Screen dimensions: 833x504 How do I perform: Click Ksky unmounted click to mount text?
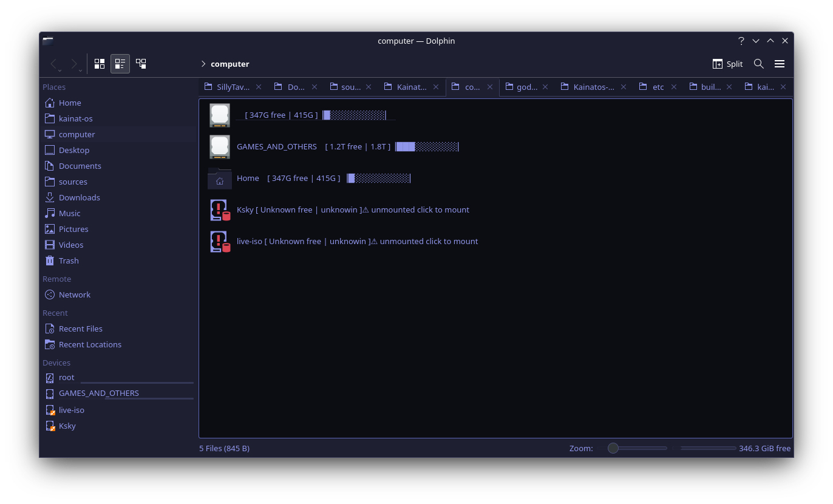point(353,209)
